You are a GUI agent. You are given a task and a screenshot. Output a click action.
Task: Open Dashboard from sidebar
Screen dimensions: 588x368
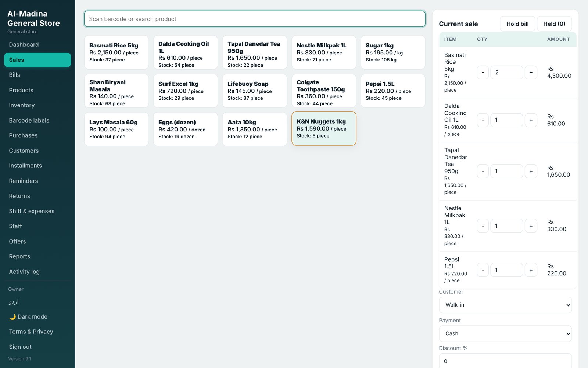click(37, 45)
